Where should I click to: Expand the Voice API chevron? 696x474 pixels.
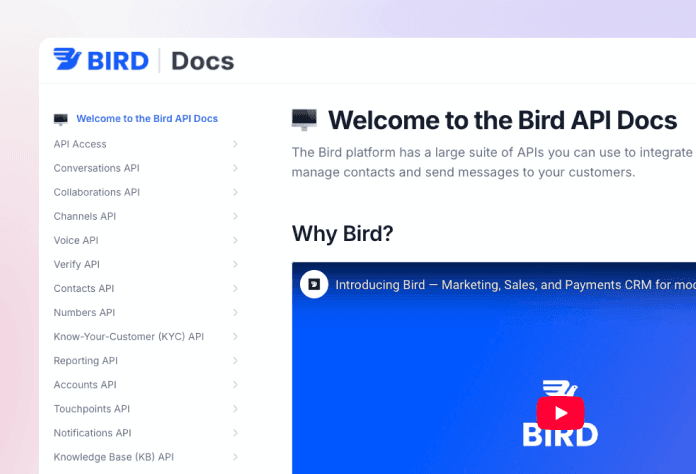point(235,240)
